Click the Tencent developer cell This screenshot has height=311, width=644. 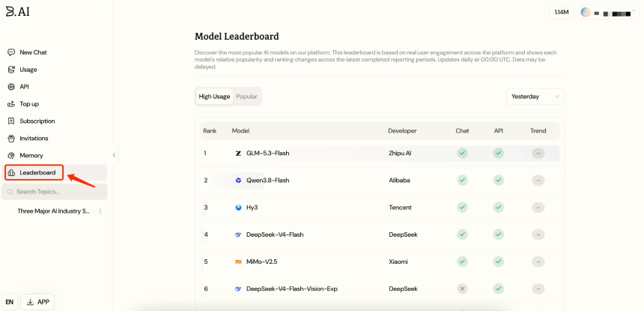click(x=400, y=208)
